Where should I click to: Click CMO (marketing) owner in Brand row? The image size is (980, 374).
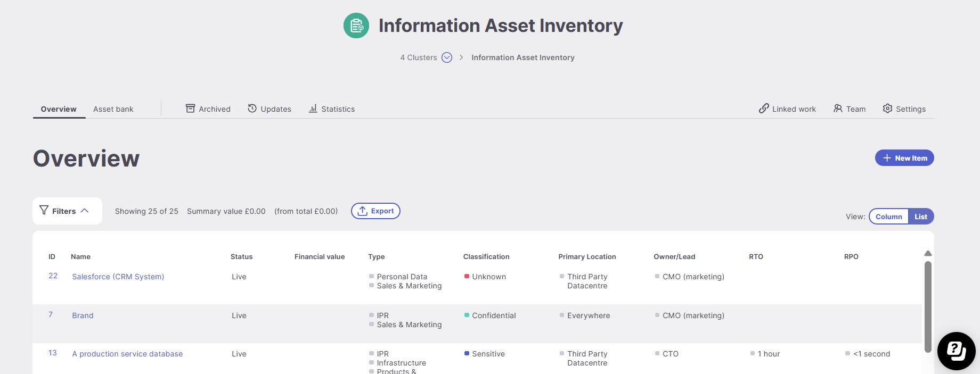coord(693,315)
